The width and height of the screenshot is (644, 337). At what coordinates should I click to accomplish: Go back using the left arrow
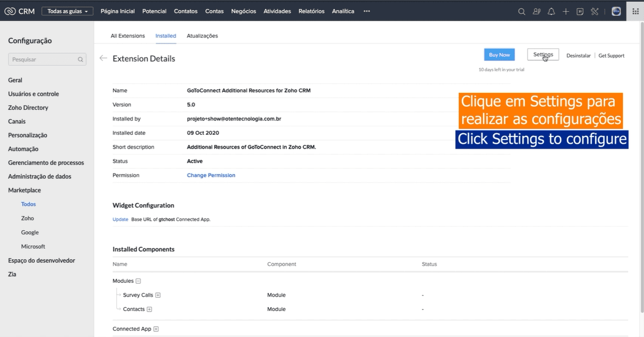103,58
